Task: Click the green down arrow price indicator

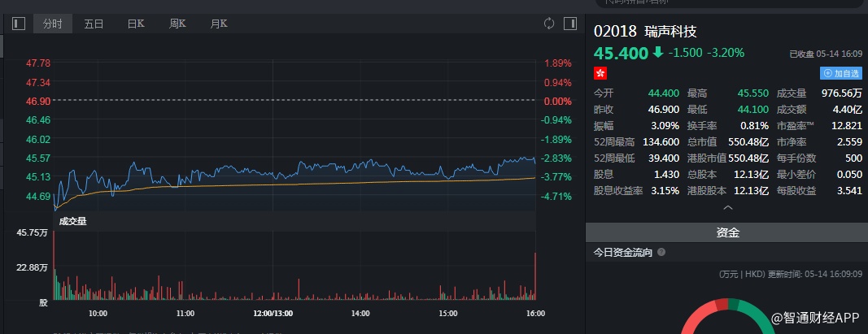Action: tap(658, 53)
